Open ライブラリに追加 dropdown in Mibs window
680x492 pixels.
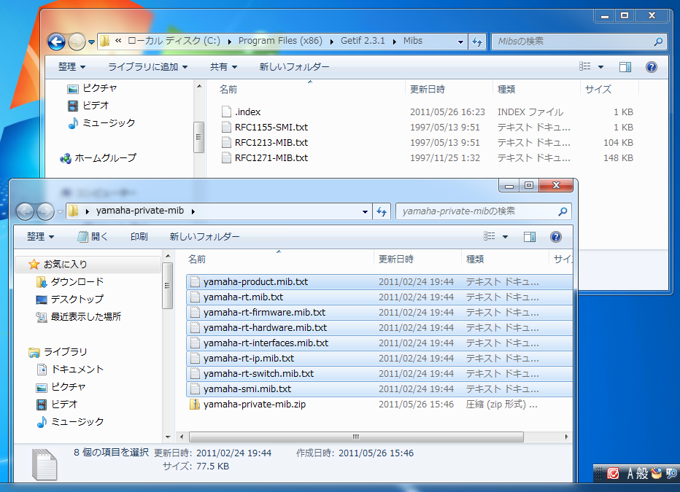point(147,67)
